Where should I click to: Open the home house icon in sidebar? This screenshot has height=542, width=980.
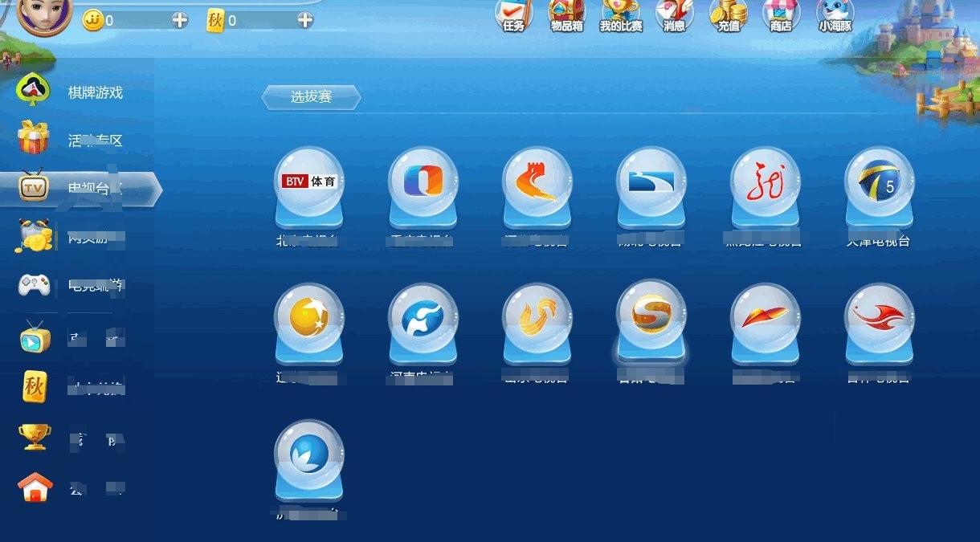coord(35,487)
